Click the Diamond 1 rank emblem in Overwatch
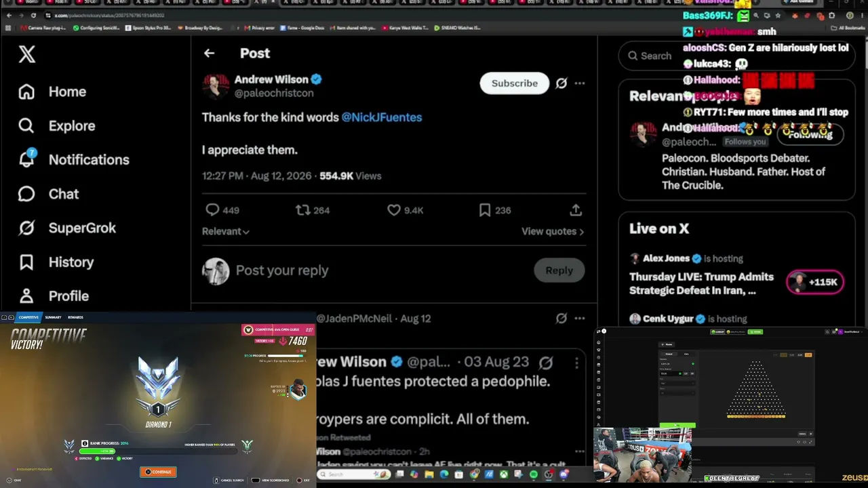Screen dimensions: 868x488 pos(158,387)
